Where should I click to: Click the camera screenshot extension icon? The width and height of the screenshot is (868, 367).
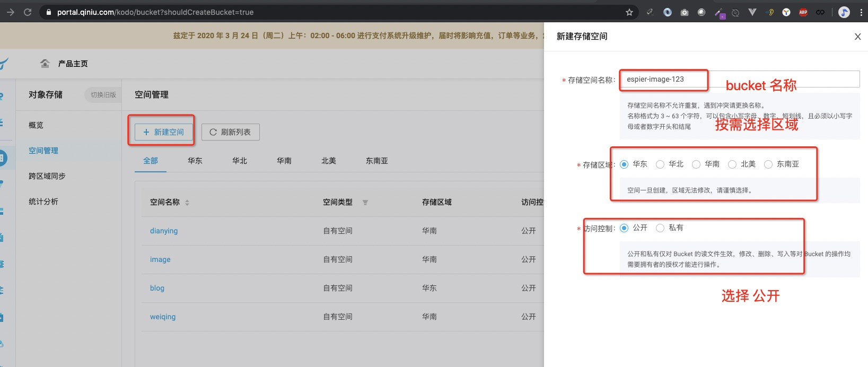tap(685, 12)
